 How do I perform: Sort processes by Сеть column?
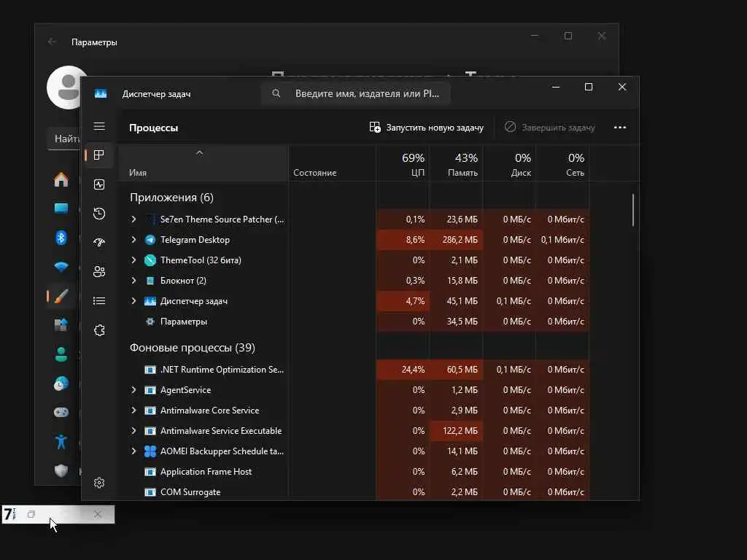click(562, 164)
